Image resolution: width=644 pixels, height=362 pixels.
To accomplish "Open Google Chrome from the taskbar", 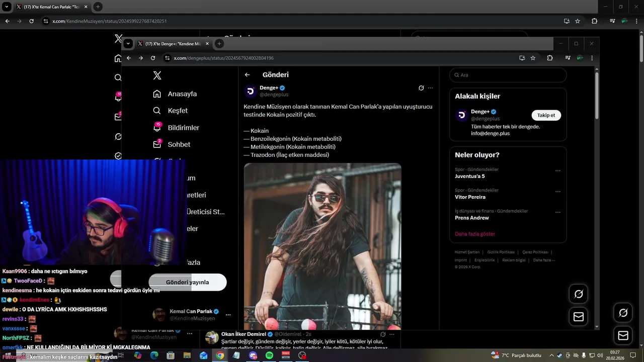I will [220, 355].
